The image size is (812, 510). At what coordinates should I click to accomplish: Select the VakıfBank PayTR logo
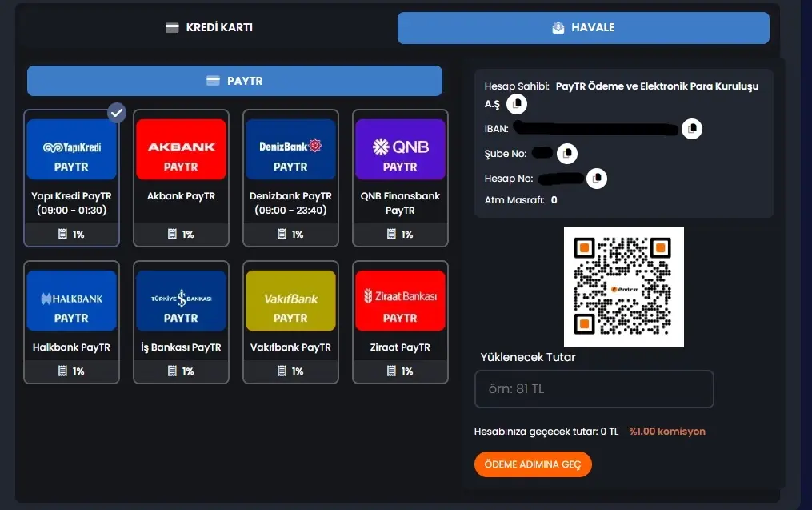pyautogui.click(x=290, y=300)
